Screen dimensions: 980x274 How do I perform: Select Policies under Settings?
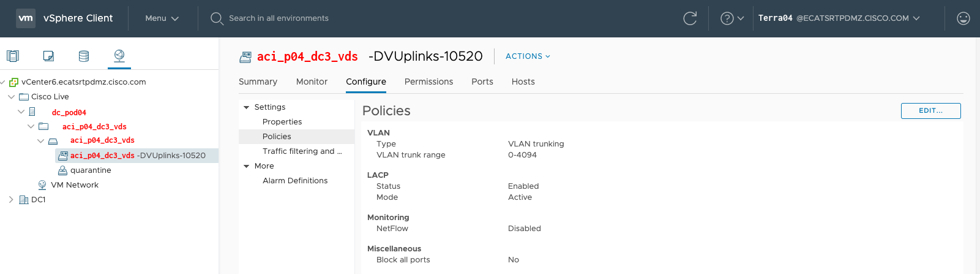tap(277, 137)
